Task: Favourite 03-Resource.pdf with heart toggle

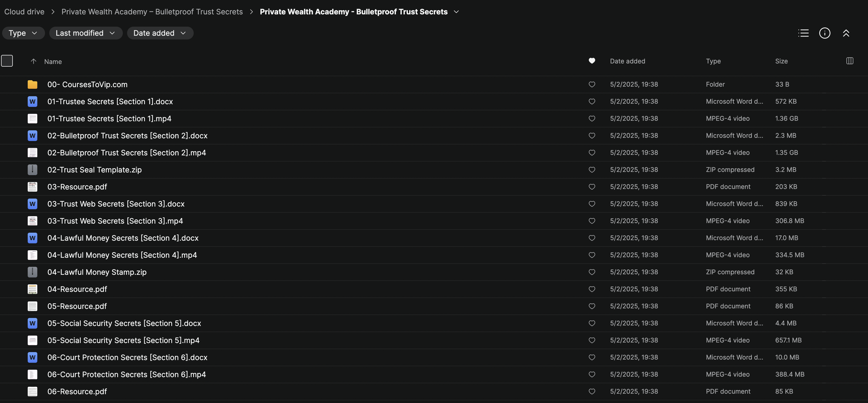Action: click(x=592, y=187)
